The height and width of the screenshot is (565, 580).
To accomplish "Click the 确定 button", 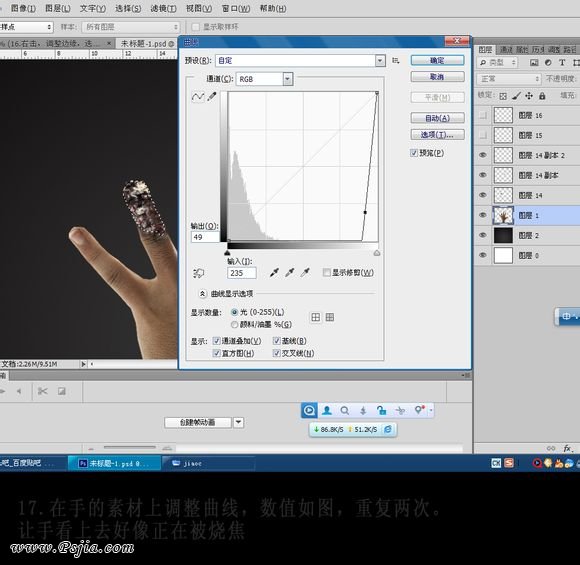I will 437,60.
